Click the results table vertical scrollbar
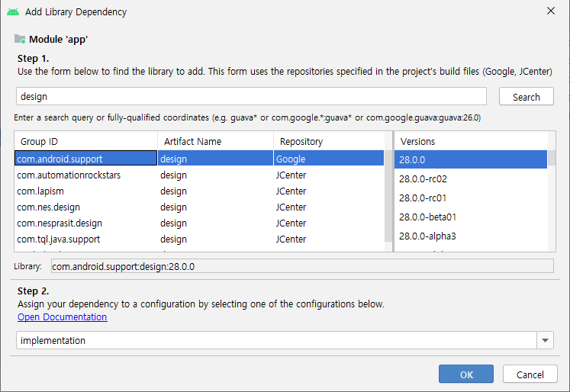570x392 pixels. (388, 196)
